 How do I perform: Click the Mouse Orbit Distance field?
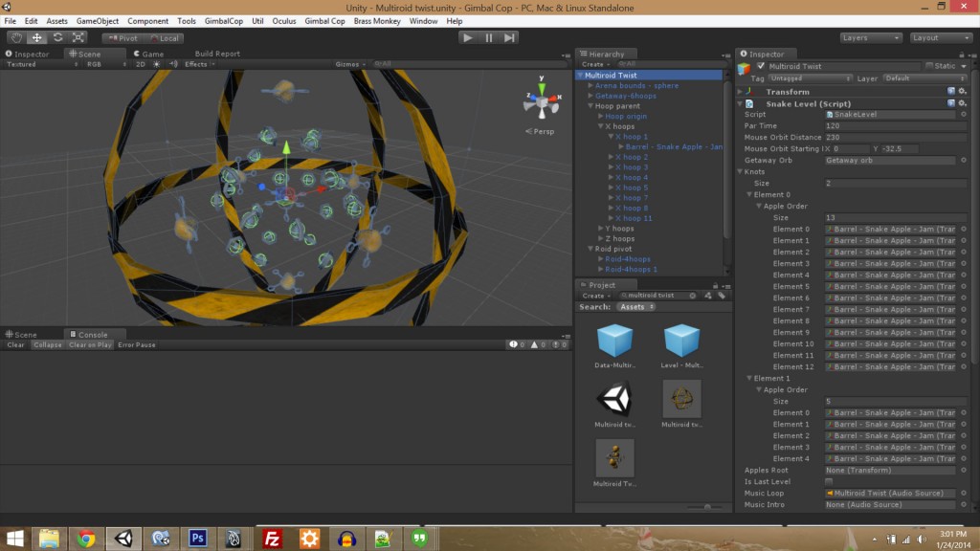tap(896, 138)
